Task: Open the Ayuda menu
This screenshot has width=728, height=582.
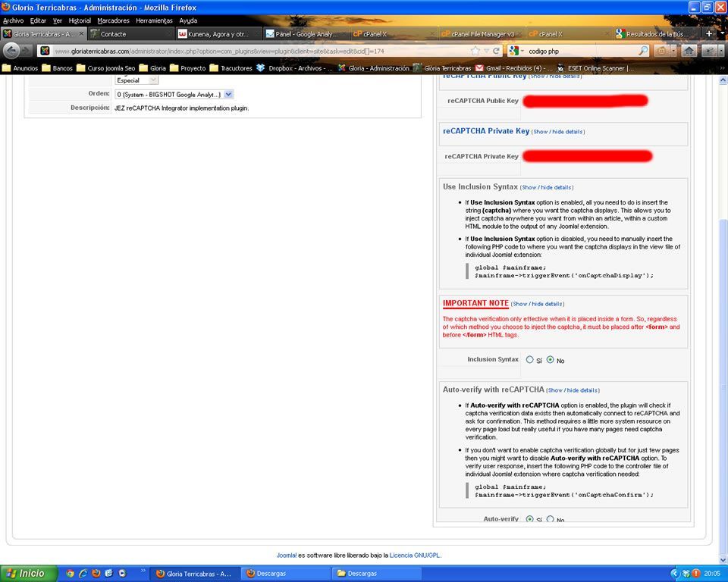Action: click(188, 20)
